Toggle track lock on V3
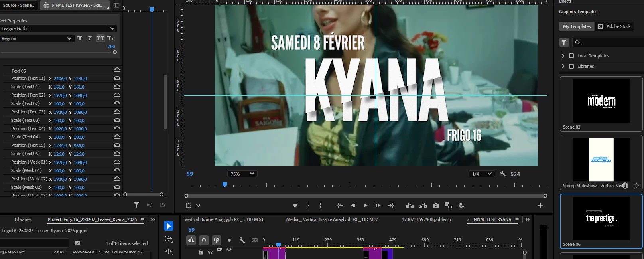 (x=201, y=252)
